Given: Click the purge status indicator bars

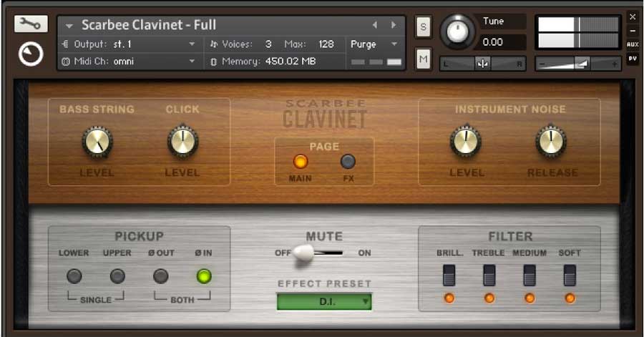Looking at the screenshot, I should [x=376, y=62].
